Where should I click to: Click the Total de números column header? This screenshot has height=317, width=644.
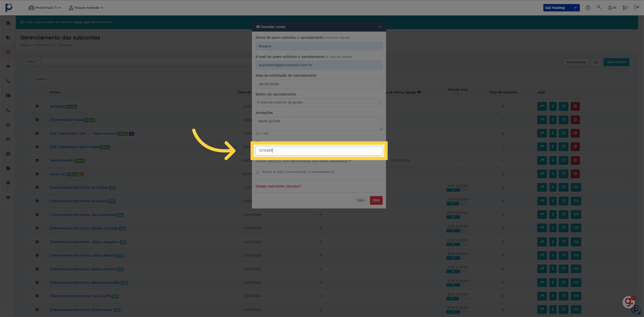tap(503, 92)
